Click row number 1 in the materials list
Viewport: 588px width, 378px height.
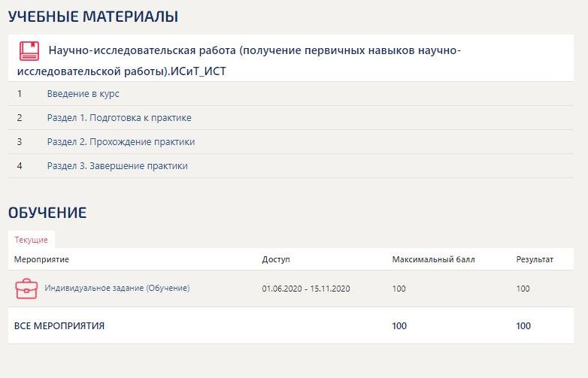click(x=20, y=94)
